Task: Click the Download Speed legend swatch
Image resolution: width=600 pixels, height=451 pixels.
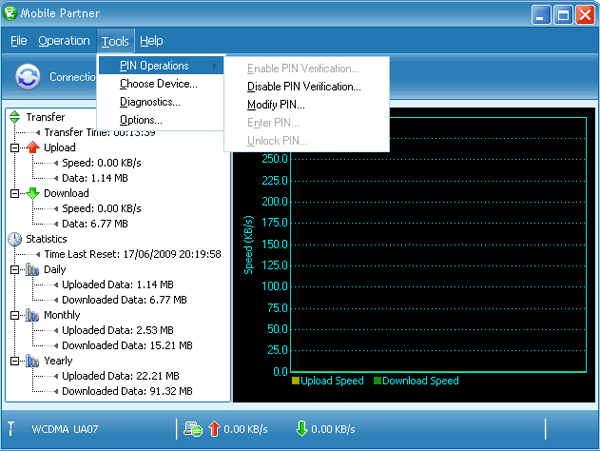Action: [x=377, y=381]
